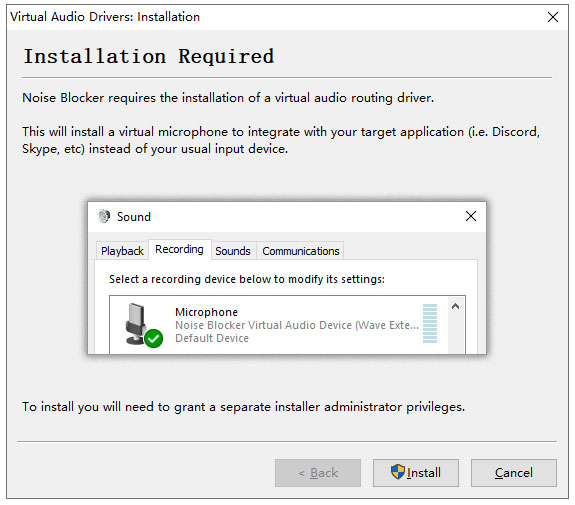Click the microphone device icon

pyautogui.click(x=136, y=324)
